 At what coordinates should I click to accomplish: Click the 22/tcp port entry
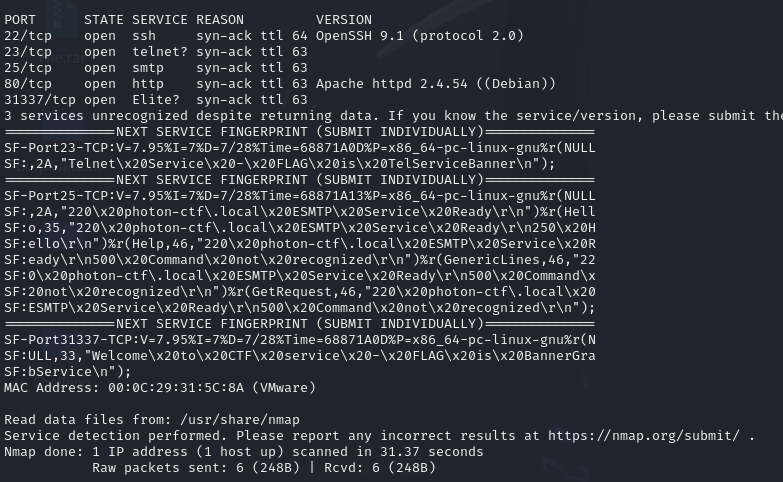point(28,36)
